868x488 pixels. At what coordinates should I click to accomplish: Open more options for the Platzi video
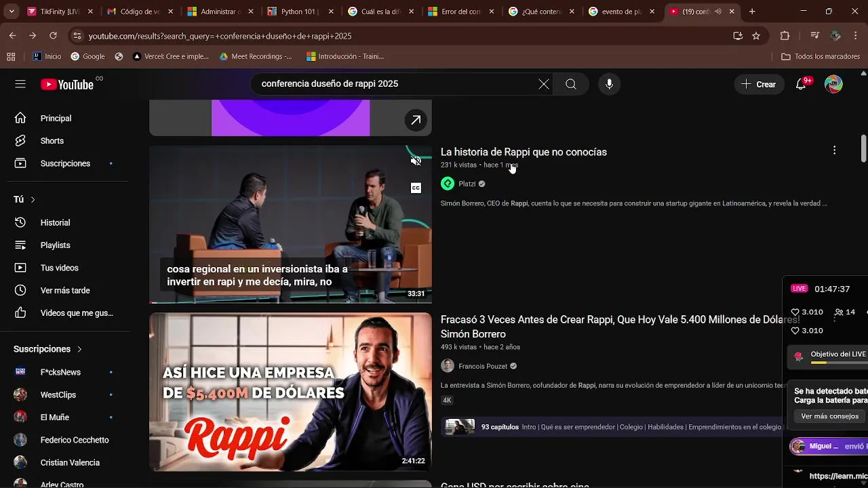pos(834,150)
